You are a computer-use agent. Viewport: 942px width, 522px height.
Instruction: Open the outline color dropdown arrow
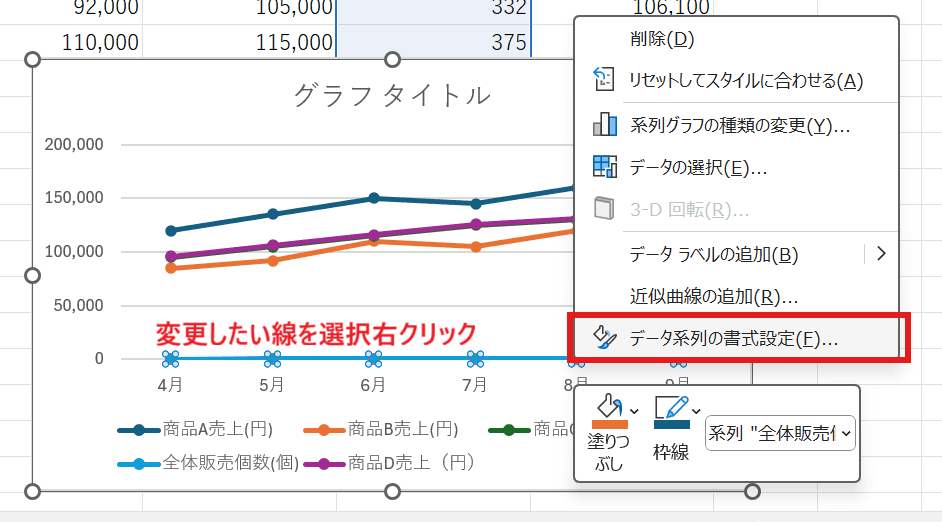695,410
